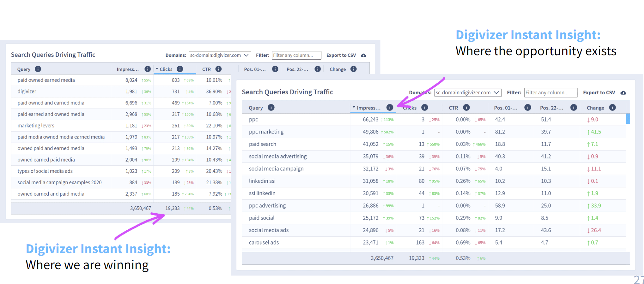Open sc-domain:digivizer.com dropdown in right panel
644x284 pixels.
click(x=468, y=92)
